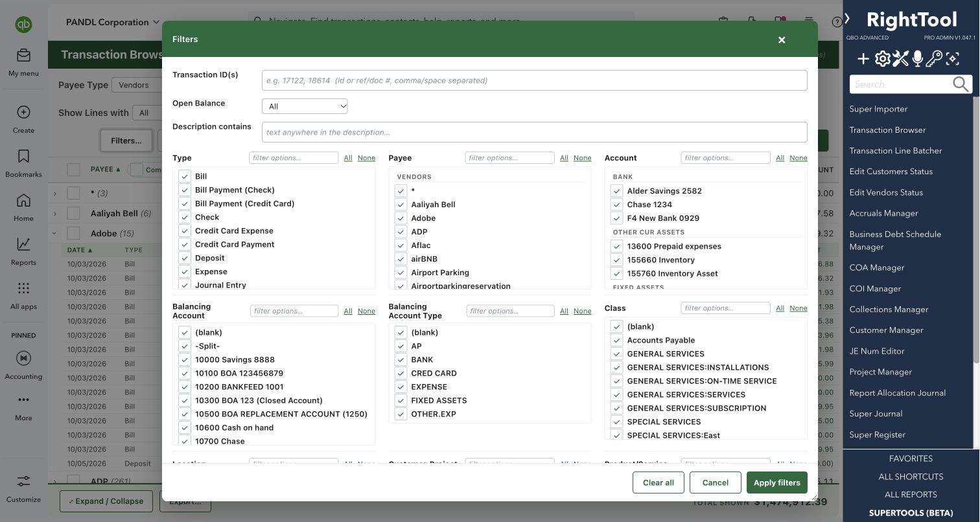
Task: Click the RightTool search magnifier icon
Action: [x=961, y=84]
